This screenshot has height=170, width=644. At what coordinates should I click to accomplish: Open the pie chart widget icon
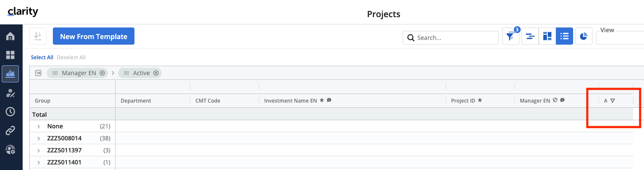583,36
